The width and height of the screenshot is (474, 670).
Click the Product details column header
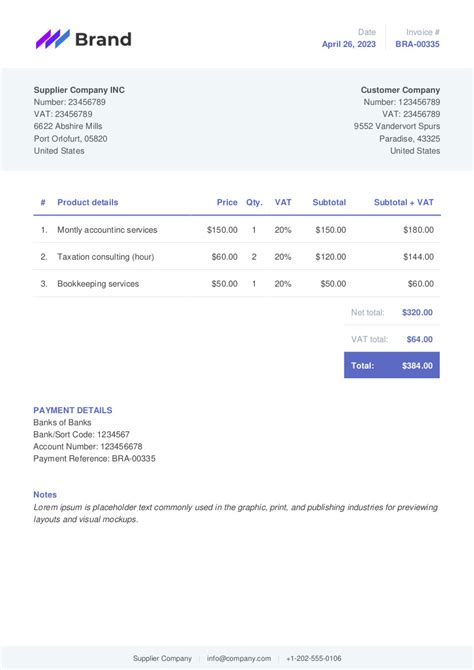tap(88, 202)
